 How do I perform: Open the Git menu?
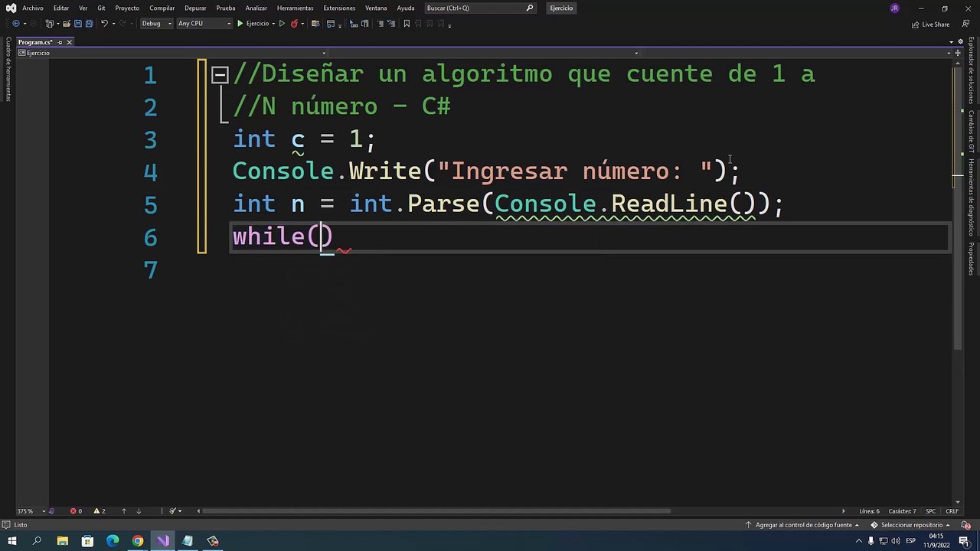101,8
